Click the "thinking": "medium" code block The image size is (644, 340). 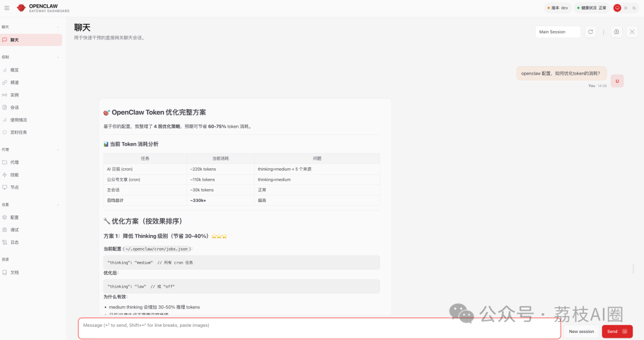(241, 262)
